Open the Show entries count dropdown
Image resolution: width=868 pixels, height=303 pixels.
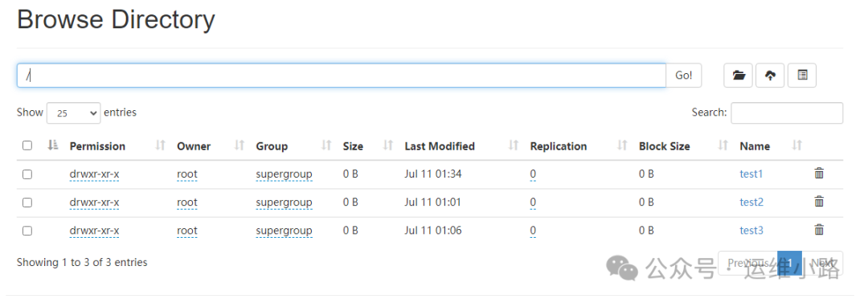click(x=74, y=113)
